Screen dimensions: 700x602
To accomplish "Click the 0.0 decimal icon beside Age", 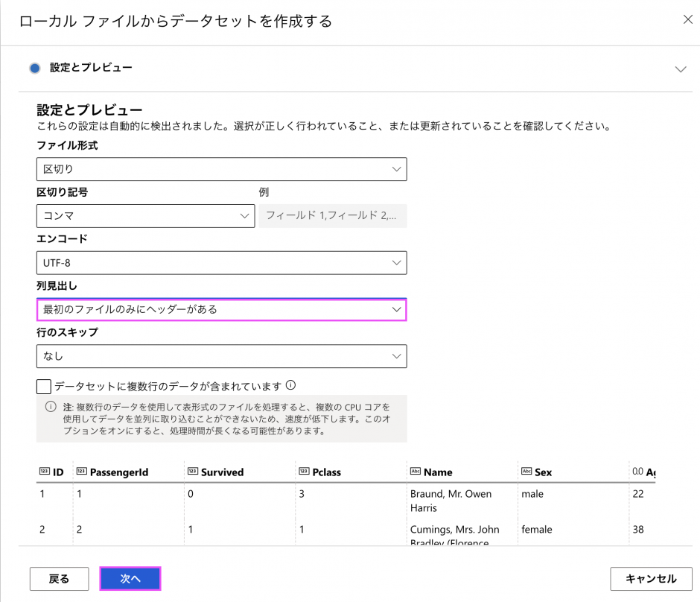I will point(637,472).
